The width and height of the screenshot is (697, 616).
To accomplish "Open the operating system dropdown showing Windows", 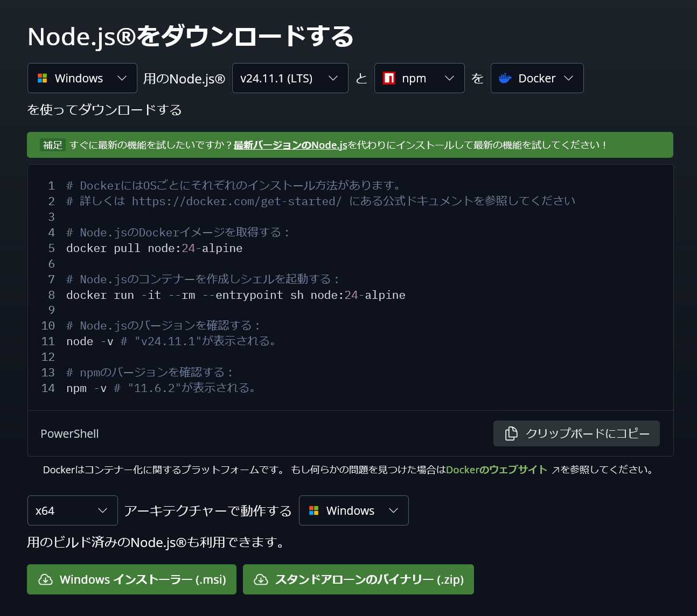I will [x=82, y=78].
